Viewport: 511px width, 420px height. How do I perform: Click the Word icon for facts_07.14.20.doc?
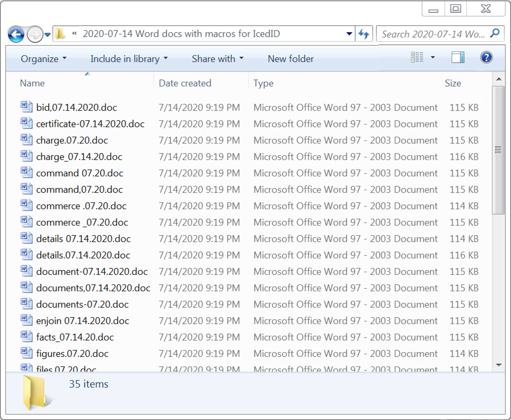tap(27, 336)
